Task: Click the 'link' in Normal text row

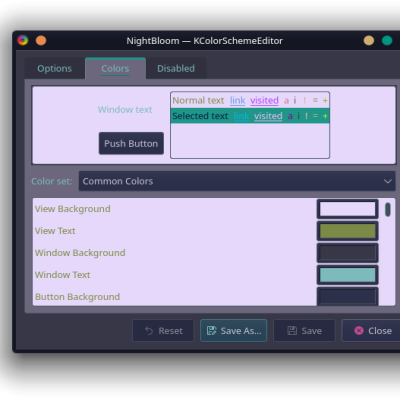Action: click(x=238, y=100)
